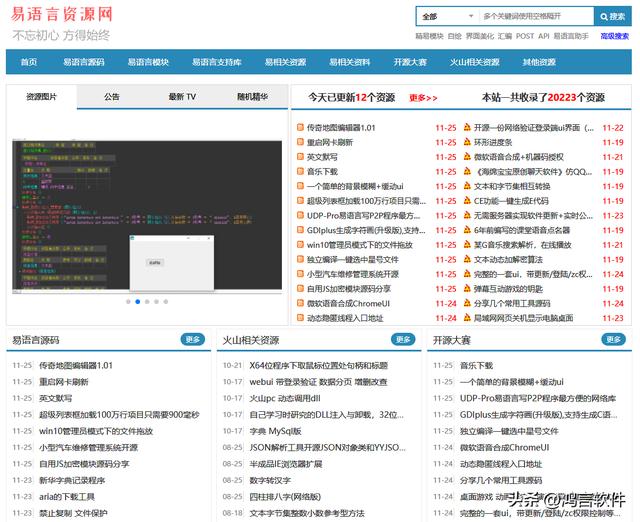Open 禁止复制 文件保护 entry
The image size is (640, 522).
coord(73,513)
